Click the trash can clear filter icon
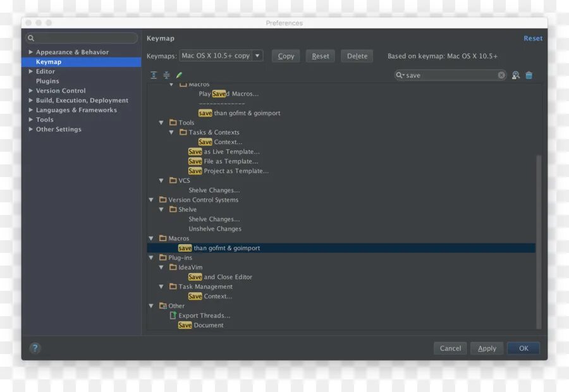Screen dimensions: 569x392 (529, 75)
